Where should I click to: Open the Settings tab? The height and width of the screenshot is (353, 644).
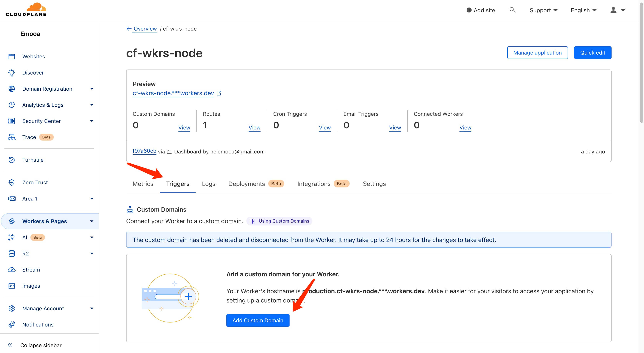tap(374, 184)
